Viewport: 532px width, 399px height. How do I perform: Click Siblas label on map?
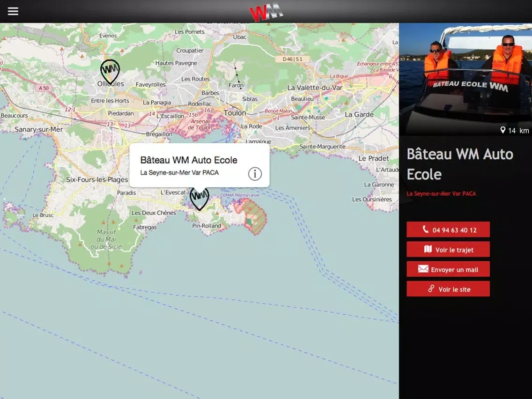tap(250, 99)
